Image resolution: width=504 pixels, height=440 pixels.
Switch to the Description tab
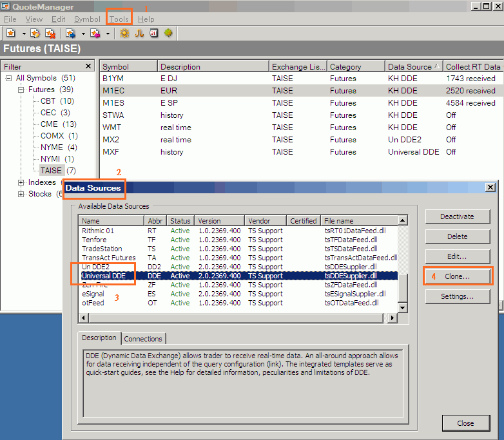pos(99,338)
